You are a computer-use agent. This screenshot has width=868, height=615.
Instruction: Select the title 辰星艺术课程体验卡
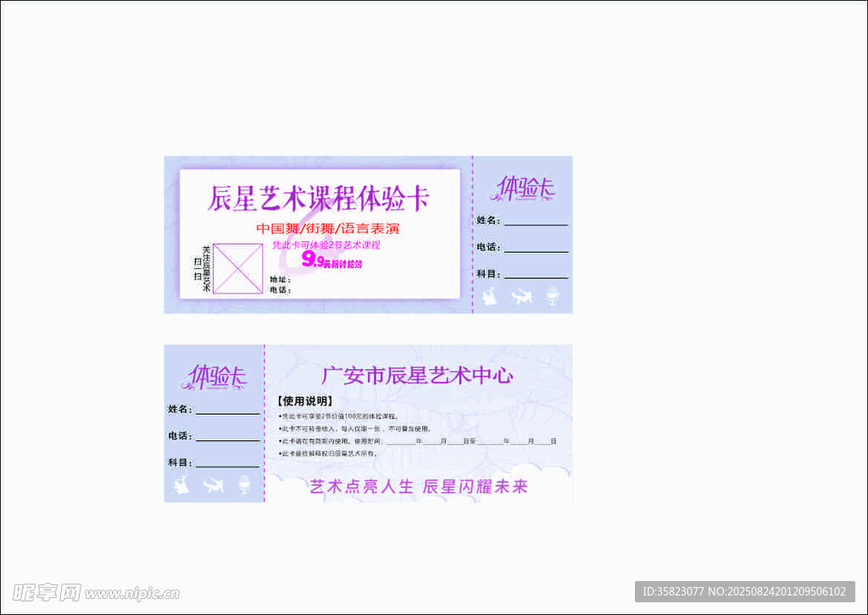(319, 198)
